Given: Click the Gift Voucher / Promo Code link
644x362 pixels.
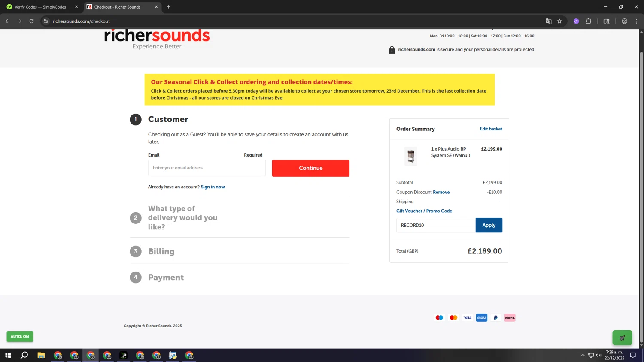Looking at the screenshot, I should click(x=424, y=211).
